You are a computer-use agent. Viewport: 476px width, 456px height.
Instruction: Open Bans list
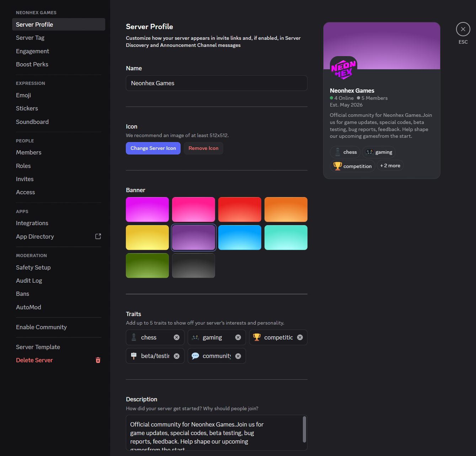click(x=59, y=294)
